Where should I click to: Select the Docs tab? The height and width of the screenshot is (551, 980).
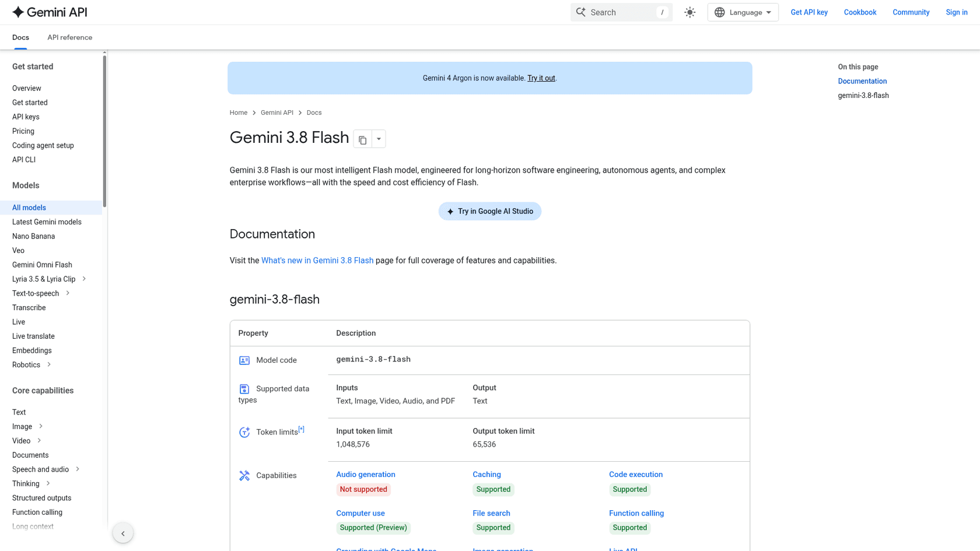20,37
